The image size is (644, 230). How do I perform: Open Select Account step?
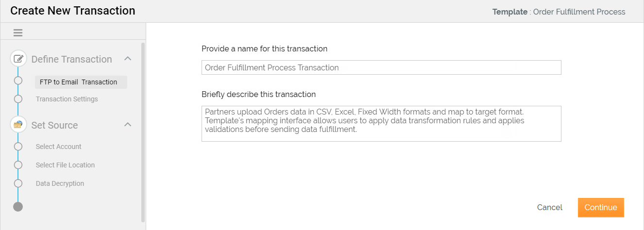(x=59, y=147)
